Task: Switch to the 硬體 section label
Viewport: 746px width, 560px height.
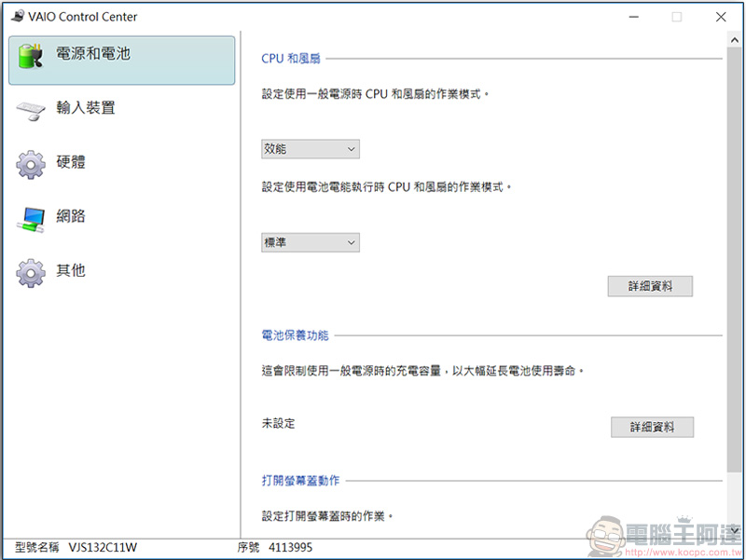Action: [71, 162]
